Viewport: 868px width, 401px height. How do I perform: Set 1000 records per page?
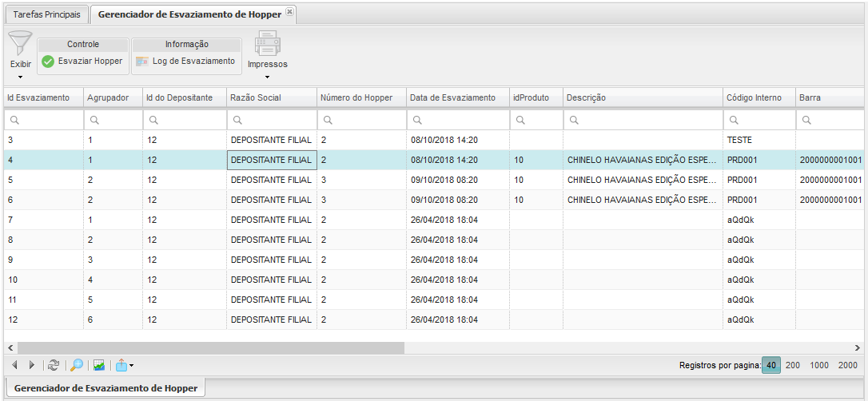pyautogui.click(x=819, y=365)
